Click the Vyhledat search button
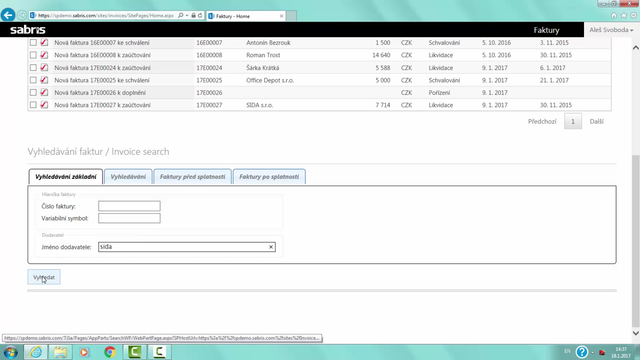The width and height of the screenshot is (640, 360). (44, 277)
